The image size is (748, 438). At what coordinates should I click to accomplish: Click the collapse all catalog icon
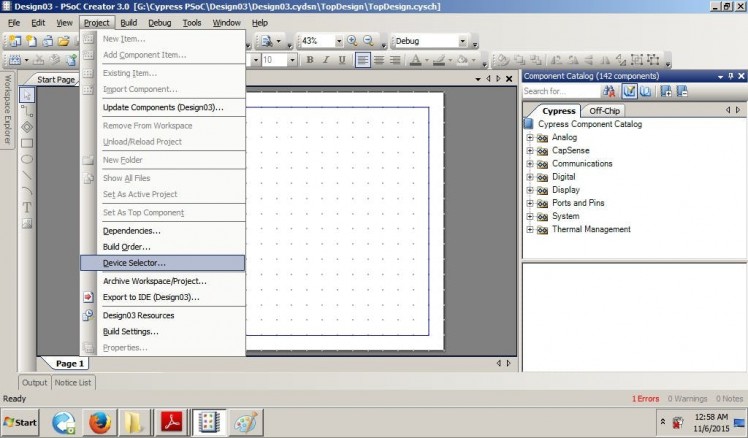[x=682, y=91]
